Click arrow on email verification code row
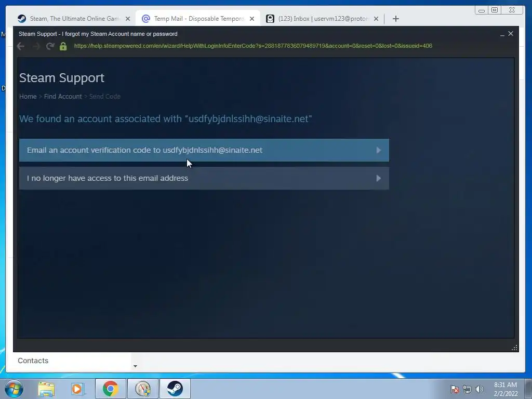532x399 pixels. click(x=379, y=150)
